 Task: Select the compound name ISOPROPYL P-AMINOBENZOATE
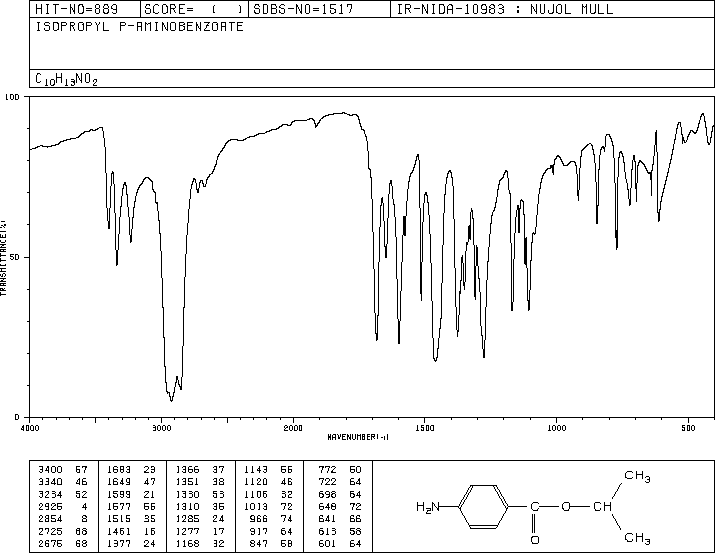(140, 26)
